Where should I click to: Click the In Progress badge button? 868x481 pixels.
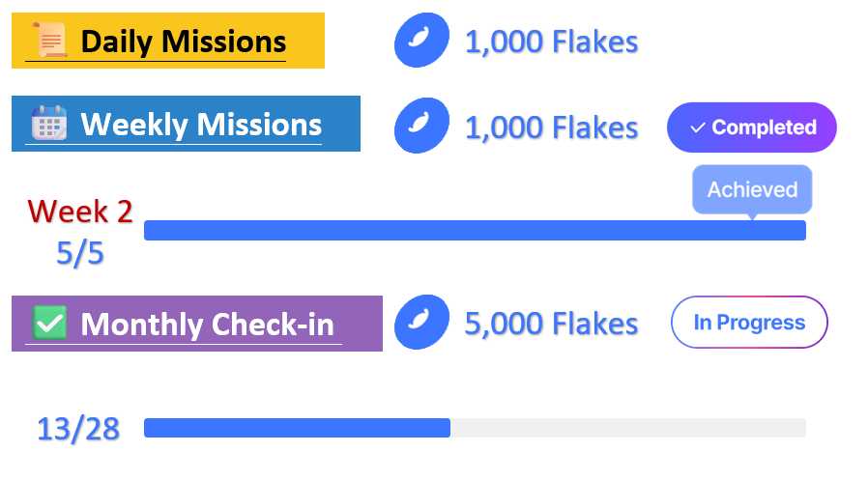pos(749,322)
